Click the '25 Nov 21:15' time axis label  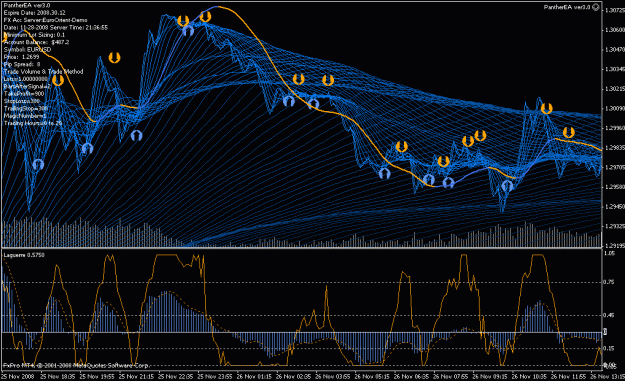point(136,377)
